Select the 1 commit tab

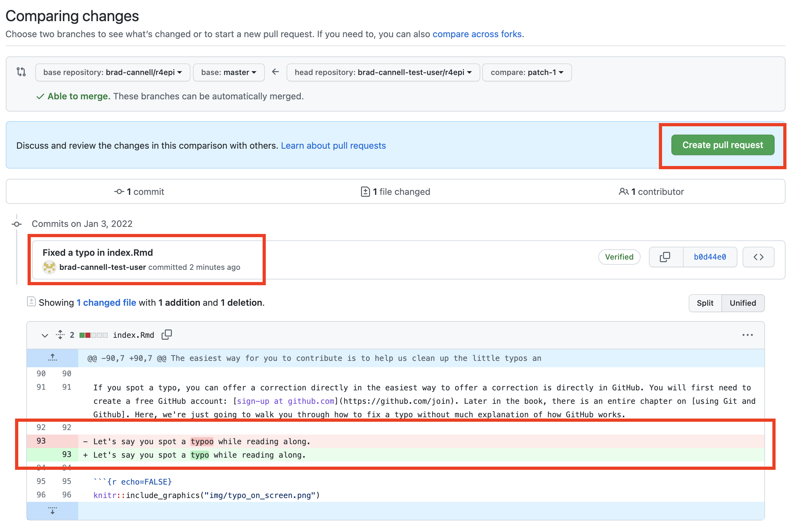(x=139, y=192)
